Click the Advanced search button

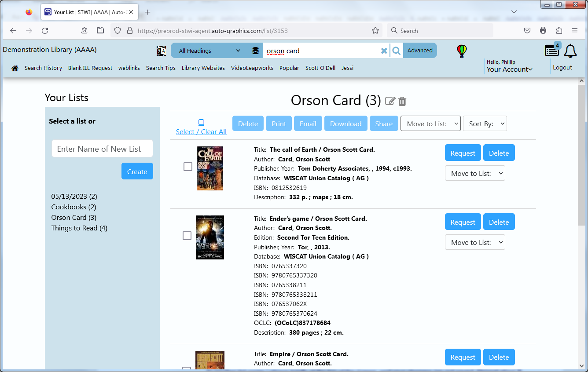click(420, 51)
